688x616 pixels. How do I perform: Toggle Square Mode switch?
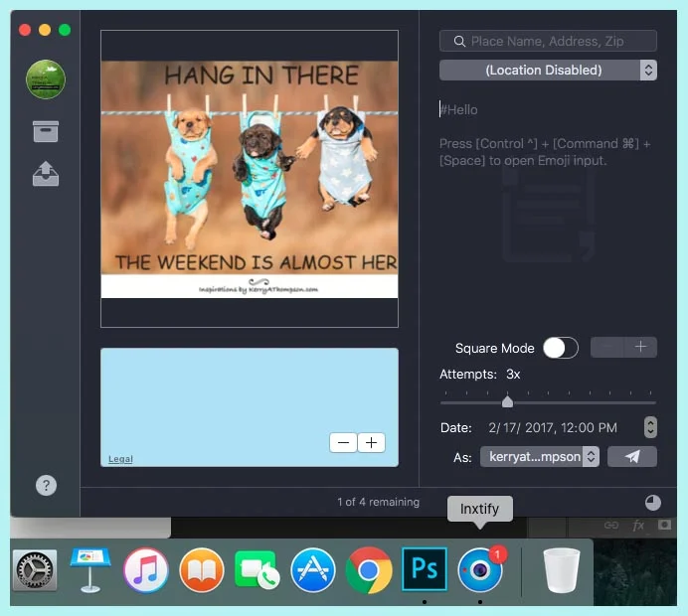(561, 348)
